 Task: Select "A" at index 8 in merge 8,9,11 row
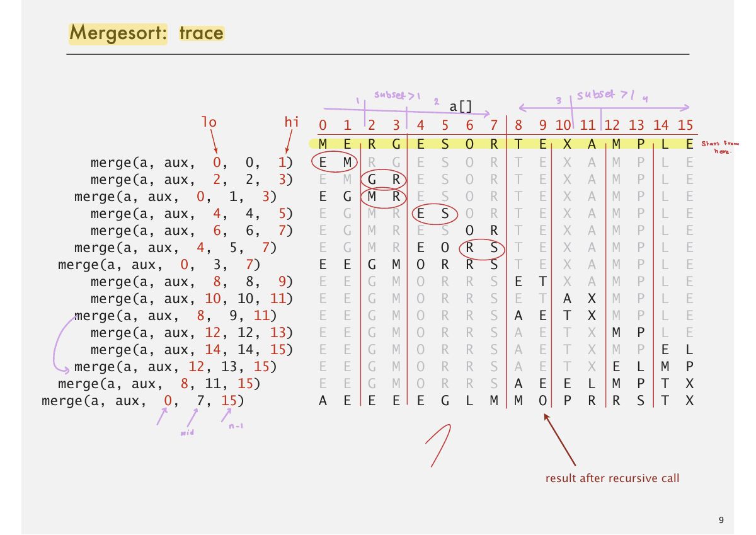click(518, 316)
